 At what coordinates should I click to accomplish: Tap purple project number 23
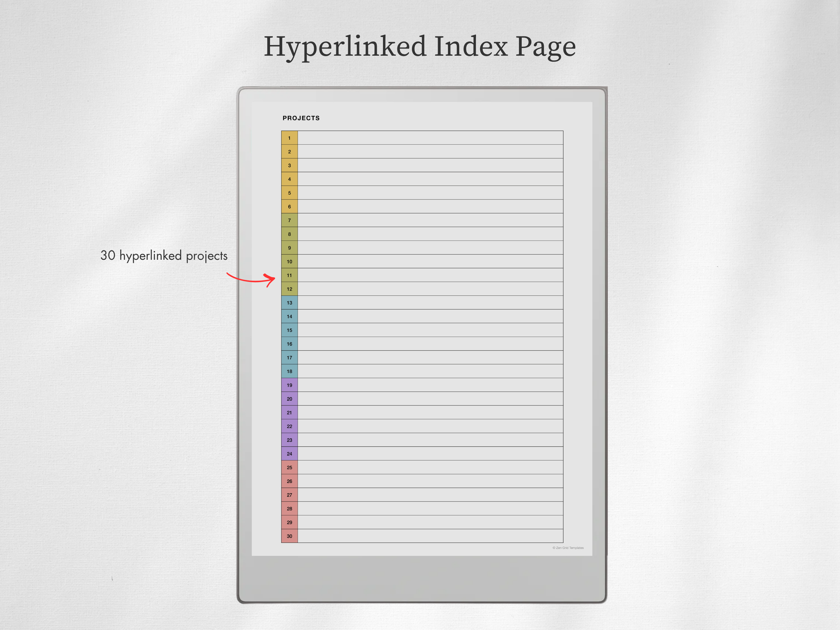click(289, 440)
